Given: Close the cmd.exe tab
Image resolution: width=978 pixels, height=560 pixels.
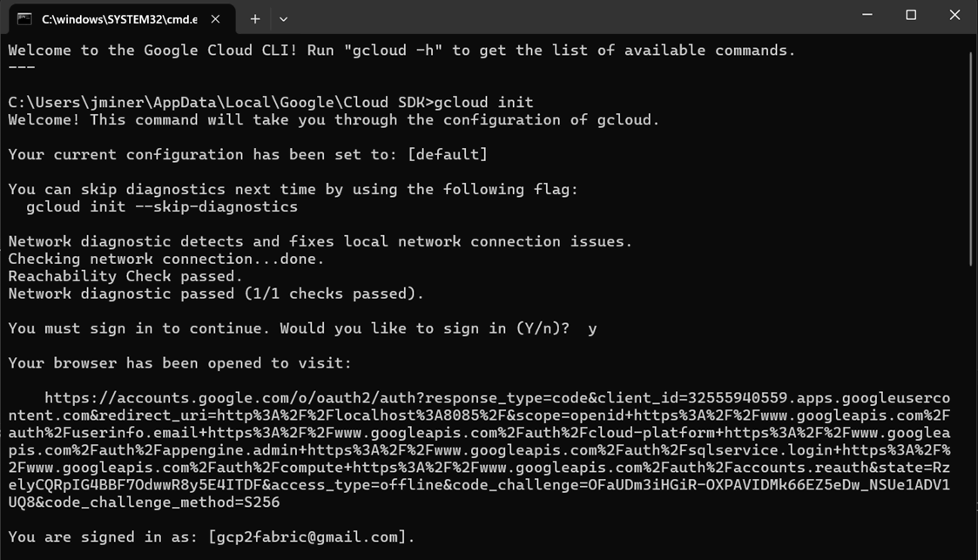Looking at the screenshot, I should (x=215, y=18).
